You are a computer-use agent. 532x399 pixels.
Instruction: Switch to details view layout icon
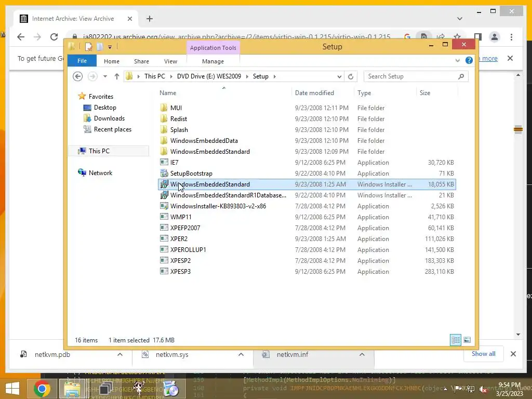pyautogui.click(x=455, y=340)
